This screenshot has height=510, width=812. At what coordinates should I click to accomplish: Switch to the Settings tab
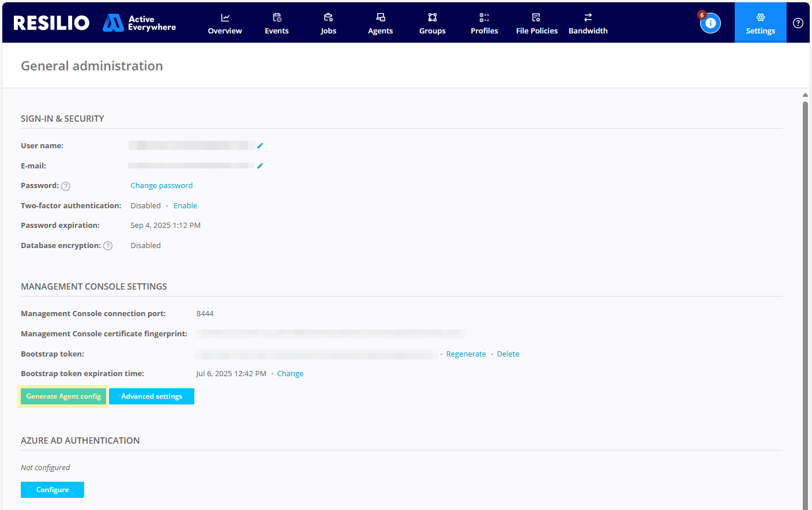[760, 23]
